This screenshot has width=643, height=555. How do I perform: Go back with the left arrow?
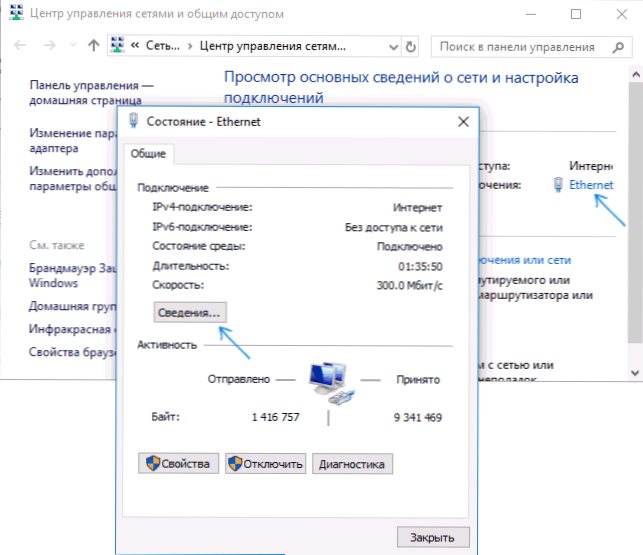point(20,45)
